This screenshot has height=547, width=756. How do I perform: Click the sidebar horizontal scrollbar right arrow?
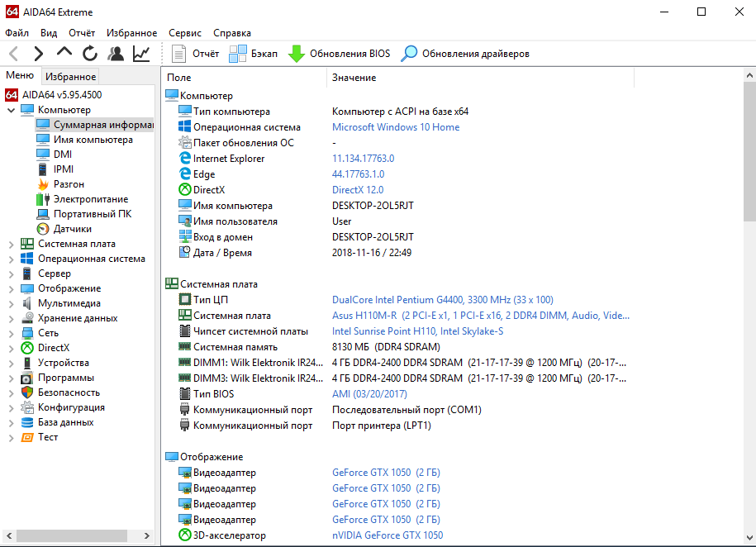pos(147,536)
